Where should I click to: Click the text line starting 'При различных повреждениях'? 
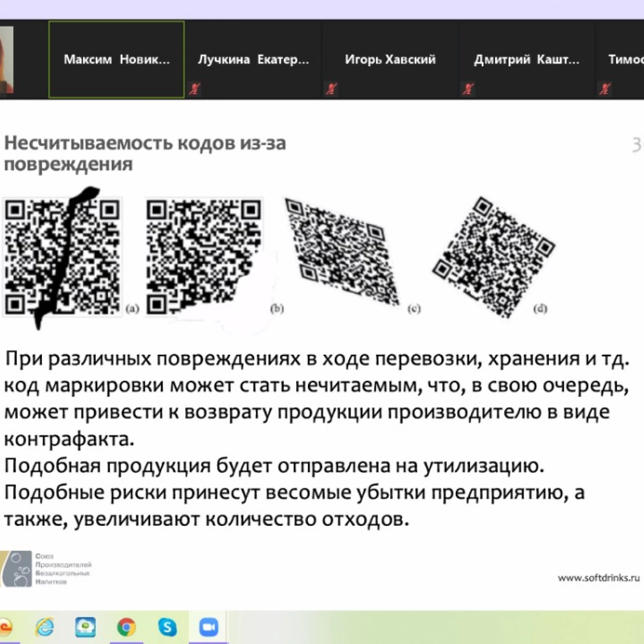317,359
